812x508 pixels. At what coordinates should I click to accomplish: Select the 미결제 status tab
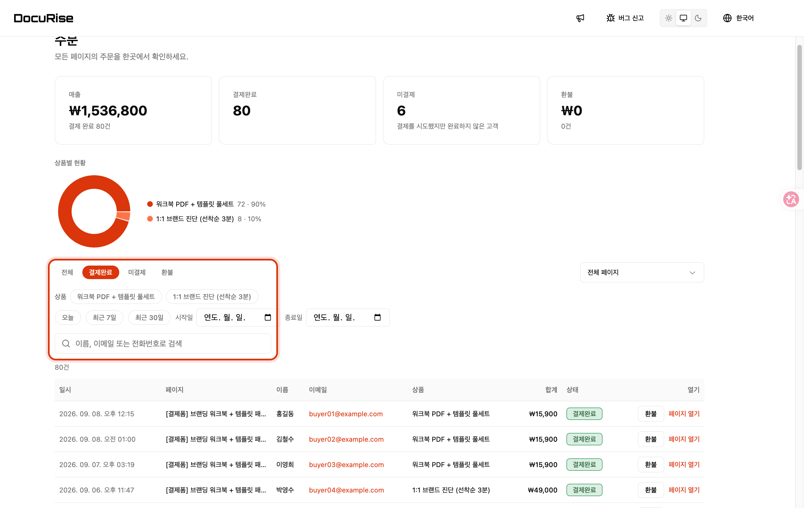tap(137, 272)
